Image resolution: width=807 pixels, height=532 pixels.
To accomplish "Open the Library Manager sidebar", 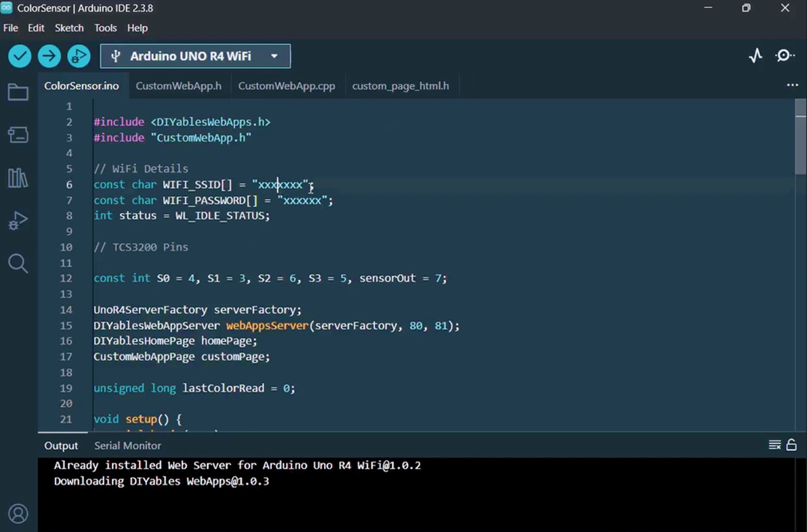I will pyautogui.click(x=18, y=177).
